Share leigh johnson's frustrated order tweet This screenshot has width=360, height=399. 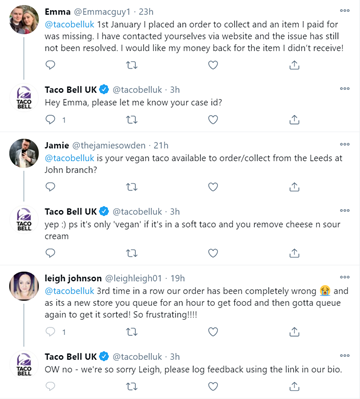point(294,332)
